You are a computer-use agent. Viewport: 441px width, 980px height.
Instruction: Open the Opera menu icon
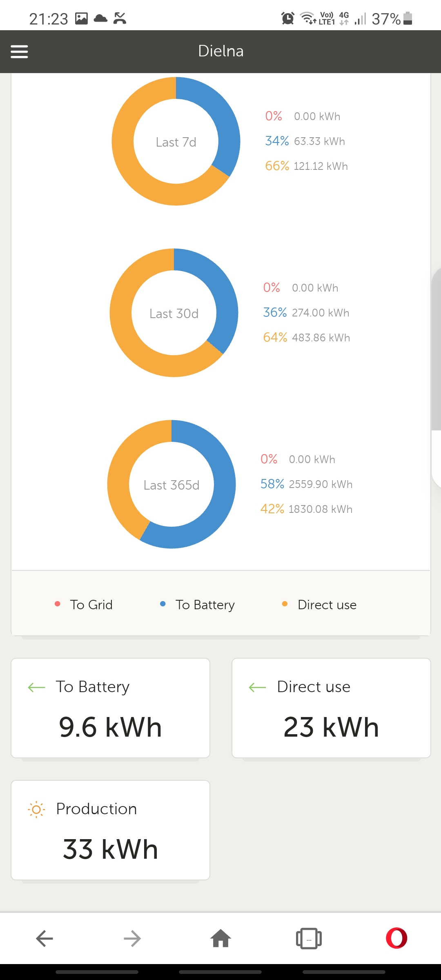click(x=396, y=938)
